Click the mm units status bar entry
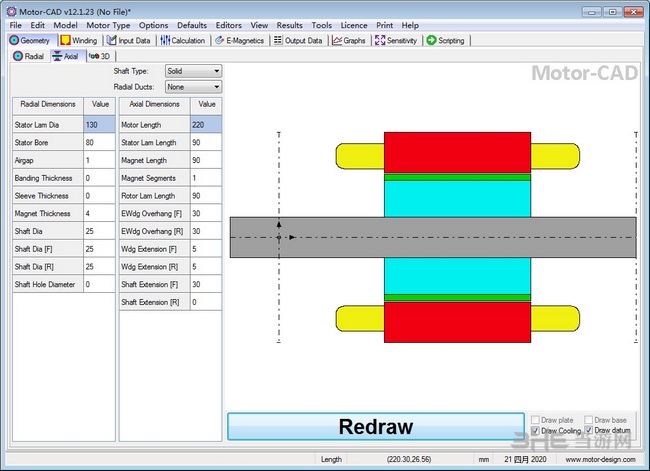The height and width of the screenshot is (471, 650). click(483, 459)
